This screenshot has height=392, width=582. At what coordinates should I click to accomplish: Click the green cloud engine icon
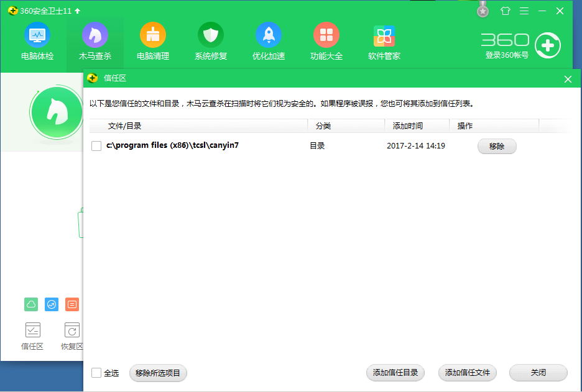[x=31, y=304]
